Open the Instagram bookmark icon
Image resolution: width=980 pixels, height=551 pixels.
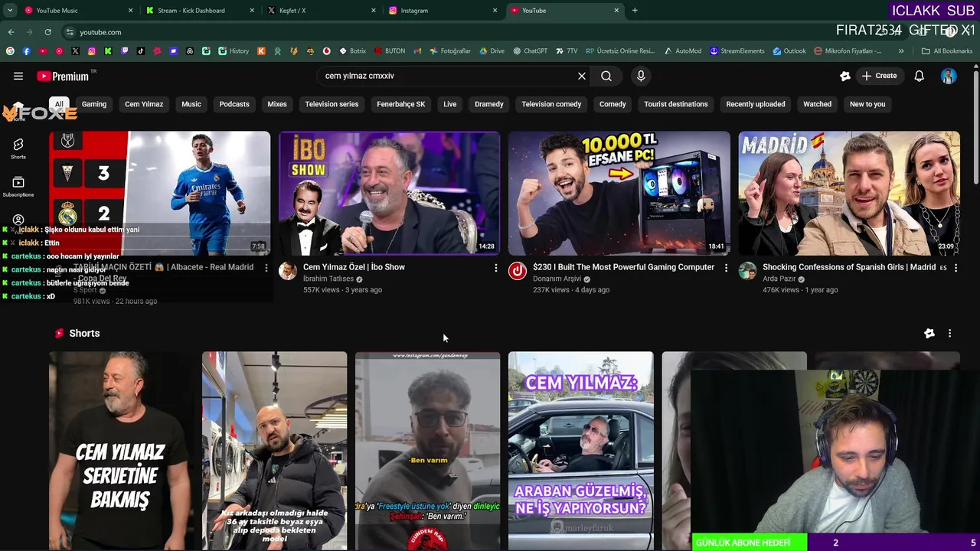[x=92, y=51]
